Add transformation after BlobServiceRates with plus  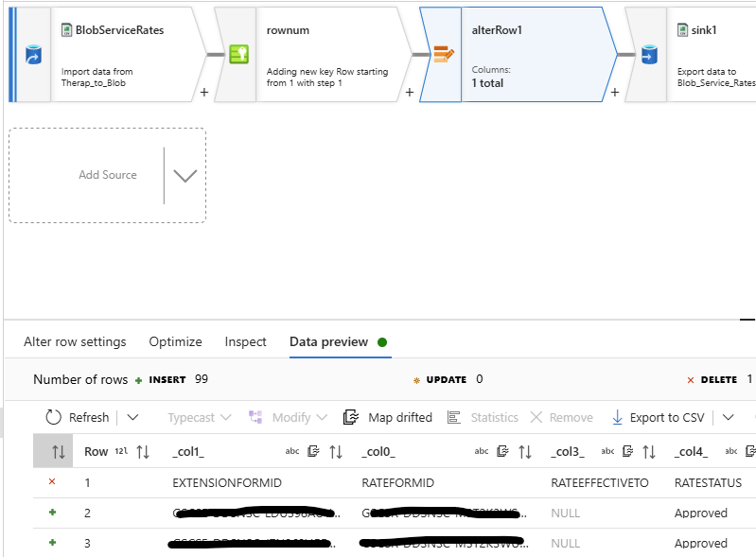(204, 92)
